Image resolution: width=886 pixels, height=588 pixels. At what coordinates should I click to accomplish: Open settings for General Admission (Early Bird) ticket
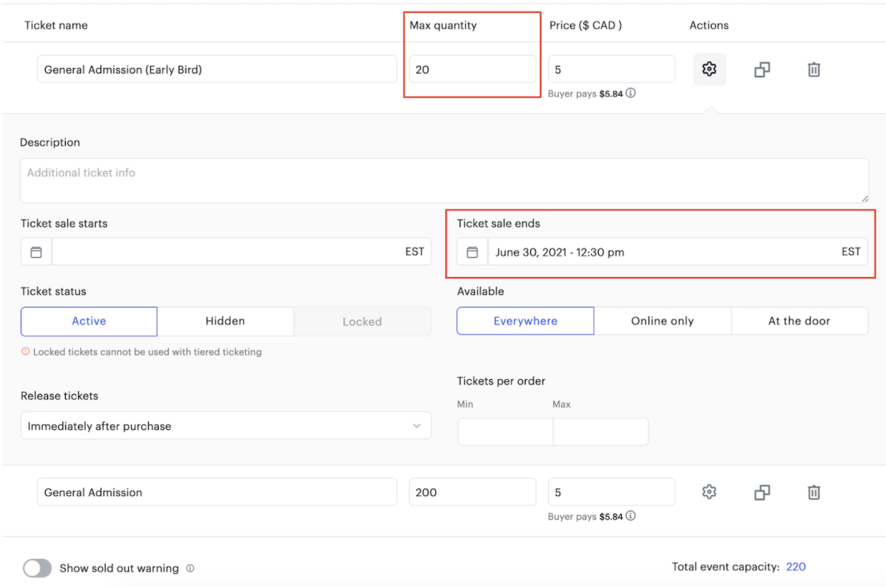click(x=709, y=69)
